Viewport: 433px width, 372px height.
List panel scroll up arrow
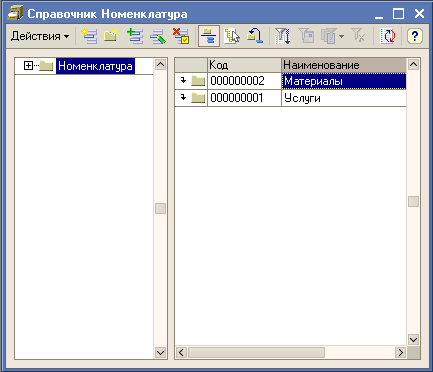click(x=413, y=64)
